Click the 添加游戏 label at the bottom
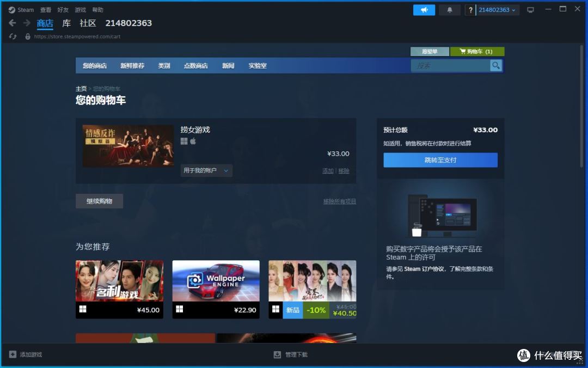The width and height of the screenshot is (588, 368). pos(30,354)
